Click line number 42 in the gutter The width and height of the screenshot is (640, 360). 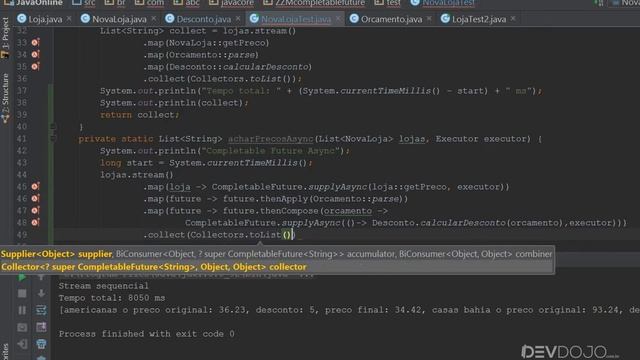[x=22, y=151]
